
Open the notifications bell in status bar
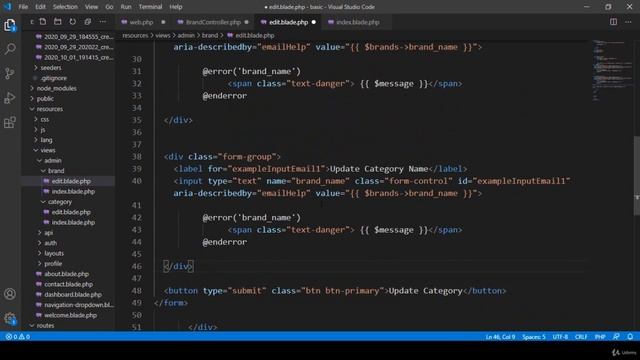coord(630,337)
